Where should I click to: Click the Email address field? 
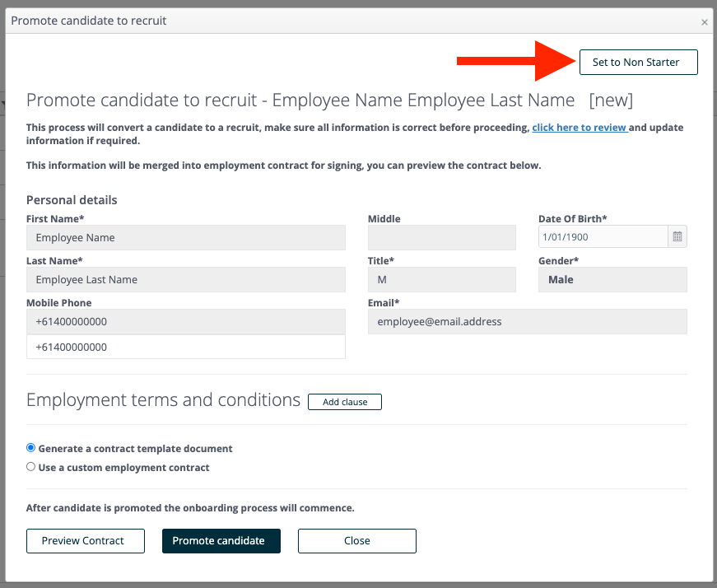527,322
